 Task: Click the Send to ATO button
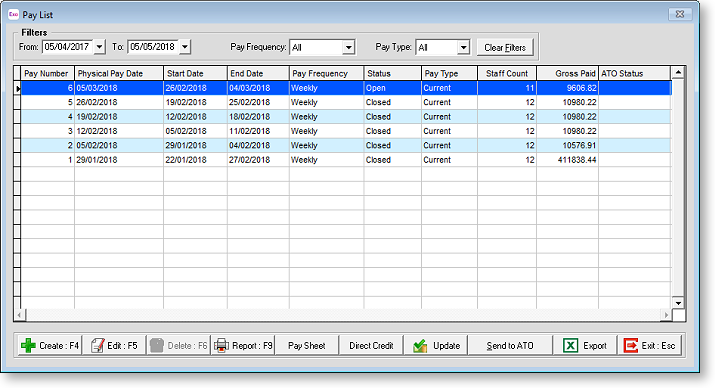pyautogui.click(x=510, y=346)
